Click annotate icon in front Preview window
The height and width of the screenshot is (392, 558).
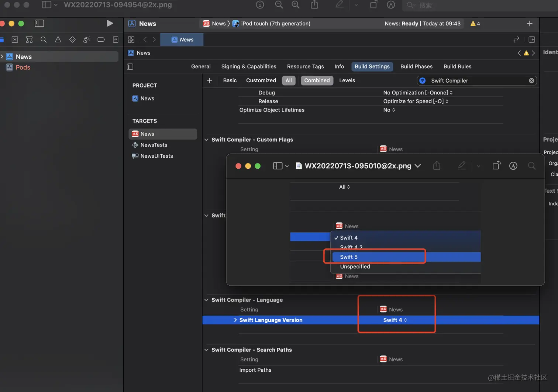coord(513,166)
